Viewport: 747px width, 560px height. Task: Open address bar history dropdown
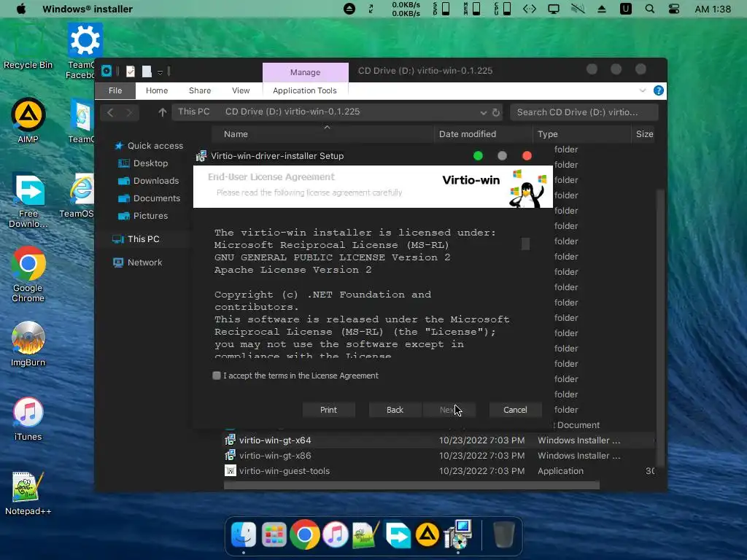click(484, 113)
